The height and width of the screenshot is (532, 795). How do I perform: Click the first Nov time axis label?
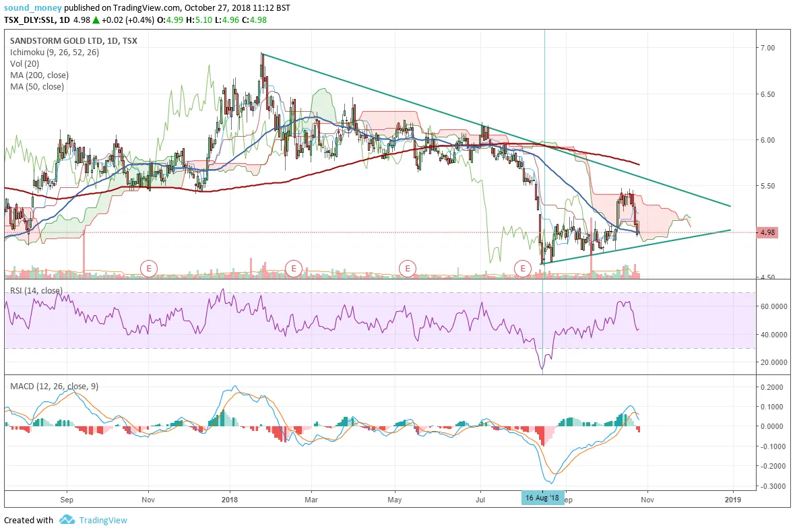click(148, 500)
